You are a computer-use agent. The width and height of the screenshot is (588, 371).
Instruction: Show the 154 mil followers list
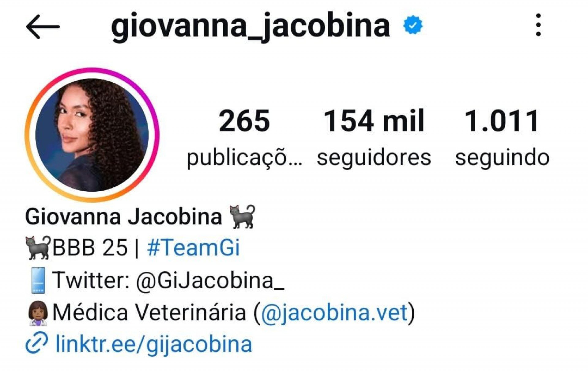tap(374, 138)
